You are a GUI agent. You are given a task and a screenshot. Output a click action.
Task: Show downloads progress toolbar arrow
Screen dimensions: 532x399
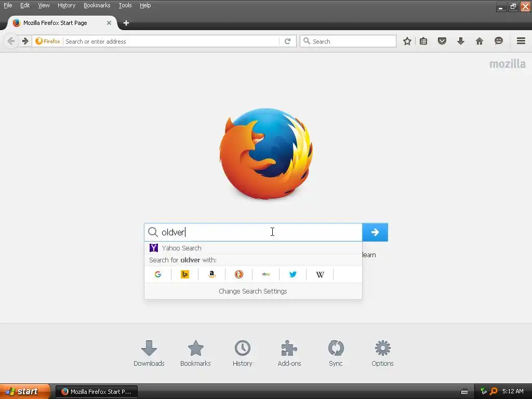(460, 41)
